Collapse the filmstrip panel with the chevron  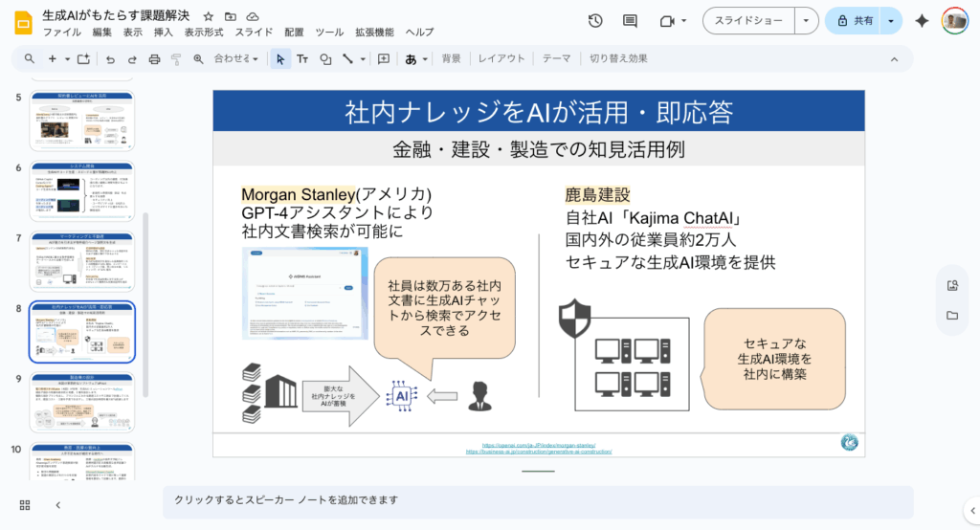[x=58, y=505]
